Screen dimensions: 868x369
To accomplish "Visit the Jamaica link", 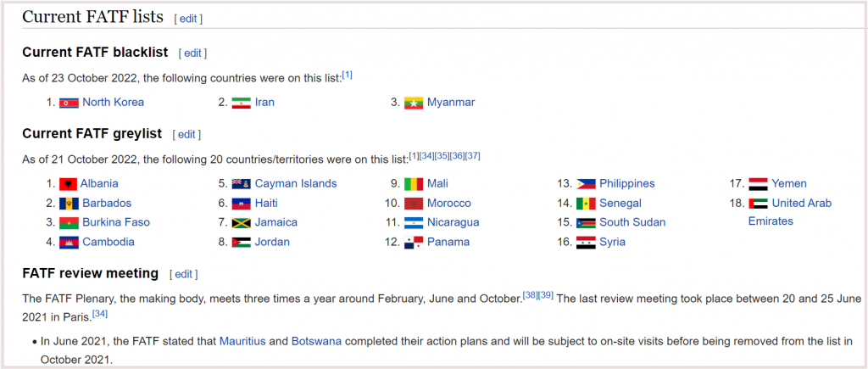I will tap(275, 223).
